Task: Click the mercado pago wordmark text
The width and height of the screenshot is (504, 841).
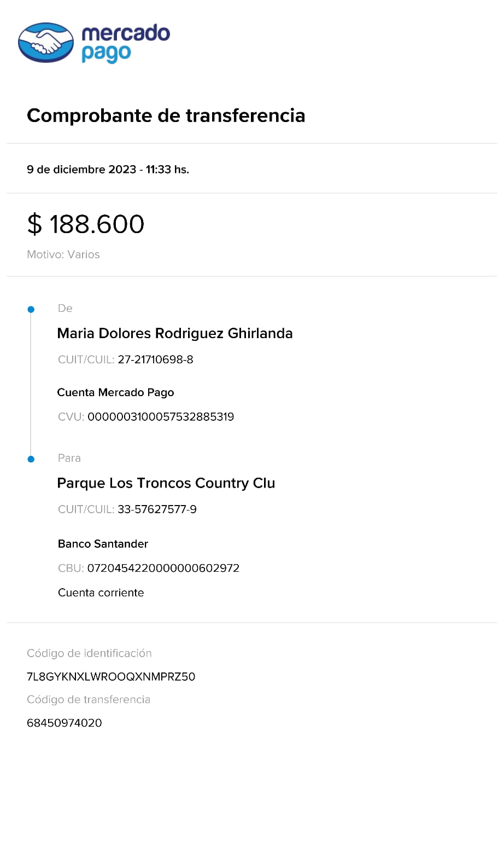Action: [x=125, y=43]
